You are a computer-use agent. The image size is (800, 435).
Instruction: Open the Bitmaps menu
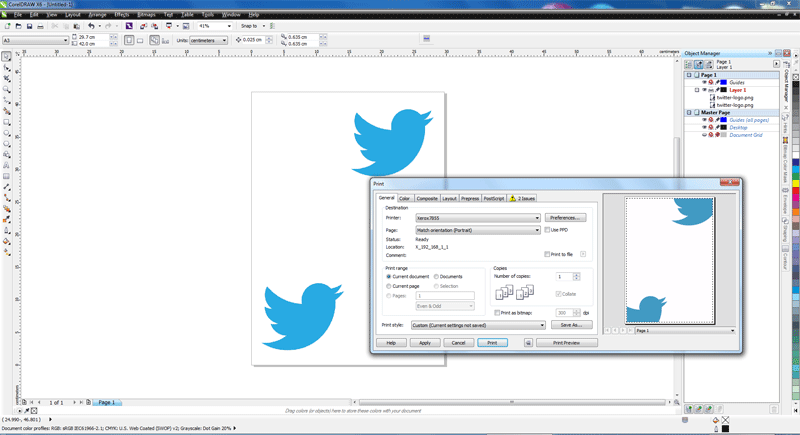[x=146, y=15]
